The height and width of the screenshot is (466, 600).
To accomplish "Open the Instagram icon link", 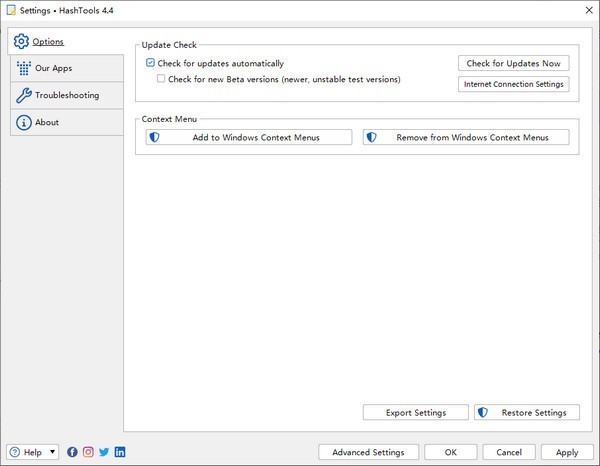I will click(88, 452).
